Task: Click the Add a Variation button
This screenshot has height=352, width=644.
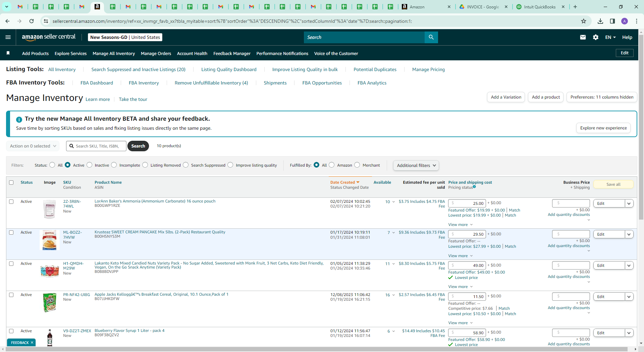Action: [x=506, y=97]
